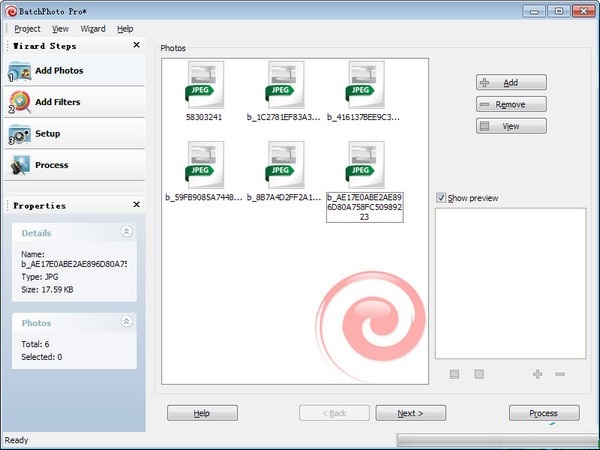Open the View menu

[60, 29]
